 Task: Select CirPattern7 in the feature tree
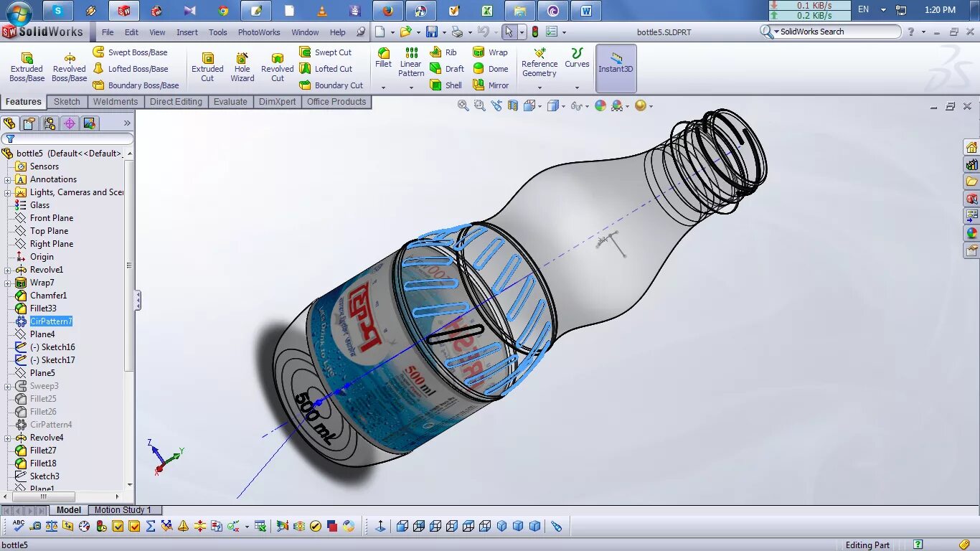pyautogui.click(x=51, y=321)
